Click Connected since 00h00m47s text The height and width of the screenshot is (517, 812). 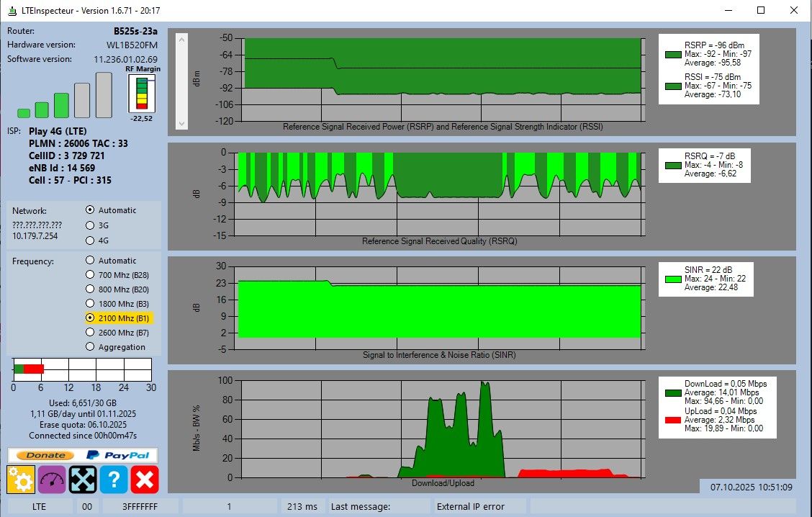(x=83, y=436)
